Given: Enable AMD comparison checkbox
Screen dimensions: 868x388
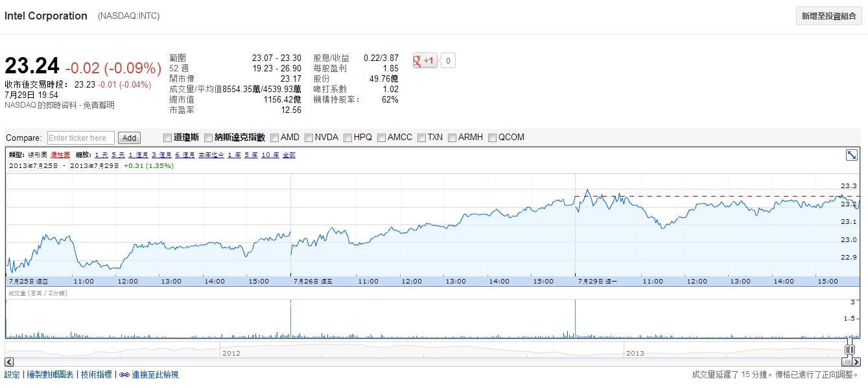Looking at the screenshot, I should tap(275, 138).
